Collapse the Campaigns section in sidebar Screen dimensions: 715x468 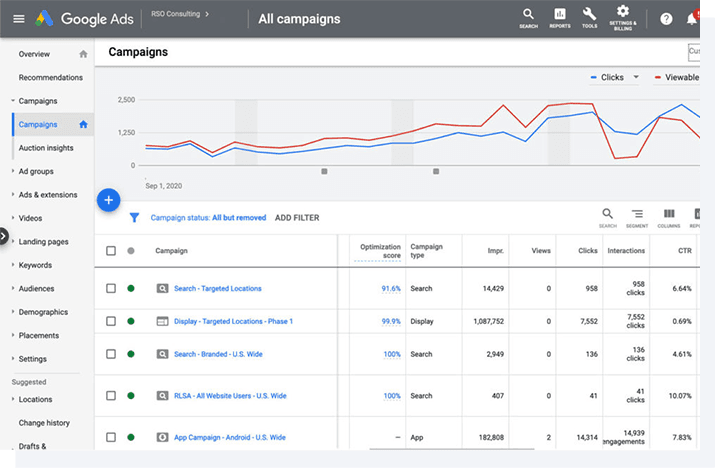(x=13, y=100)
